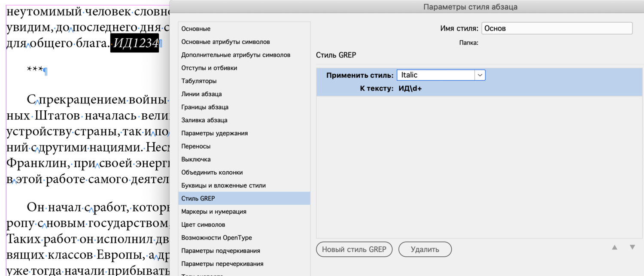Select Заливка абзаца in the sidebar
The height and width of the screenshot is (276, 644).
204,120
